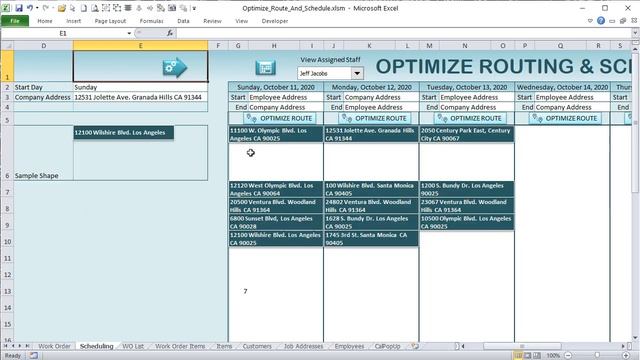Select 100 Wilshire Blvd Santa Monica shape
Viewport: 640px width, 360px height.
pos(371,189)
